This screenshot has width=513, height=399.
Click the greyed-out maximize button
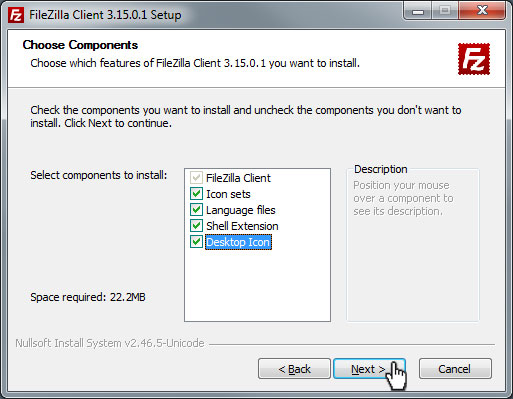445,11
